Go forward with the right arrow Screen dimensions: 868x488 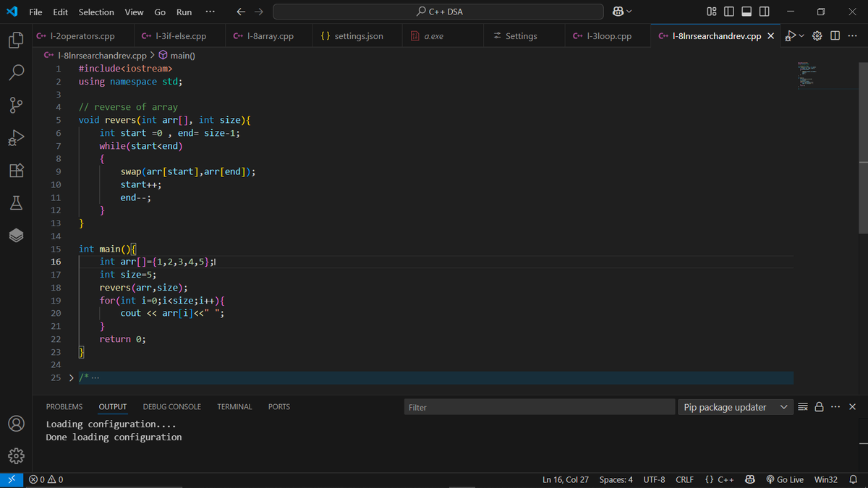click(259, 12)
